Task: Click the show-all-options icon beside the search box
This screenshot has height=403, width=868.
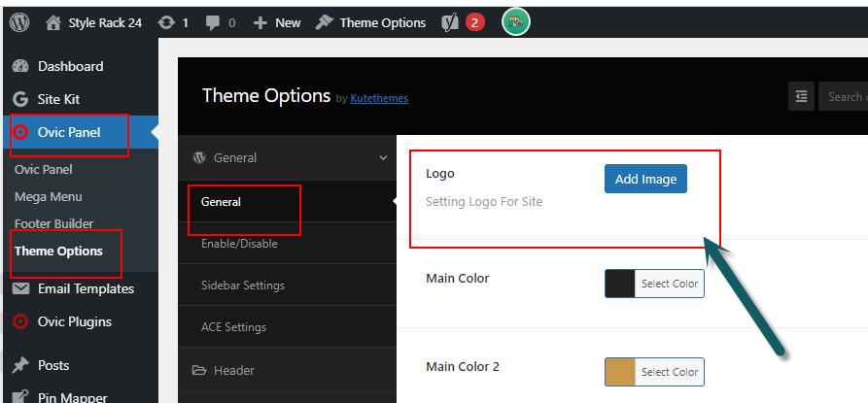Action: click(801, 97)
